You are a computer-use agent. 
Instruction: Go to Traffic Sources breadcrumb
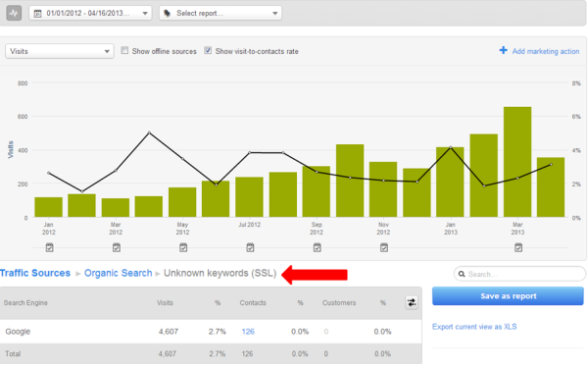pyautogui.click(x=35, y=273)
